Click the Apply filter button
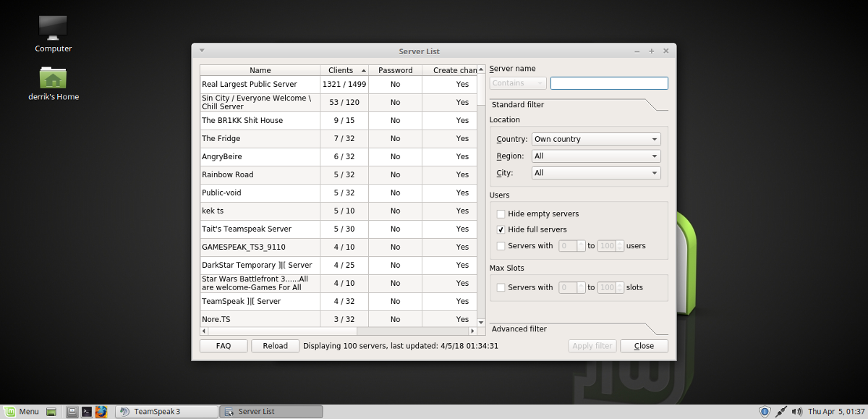The width and height of the screenshot is (868, 419). [592, 346]
